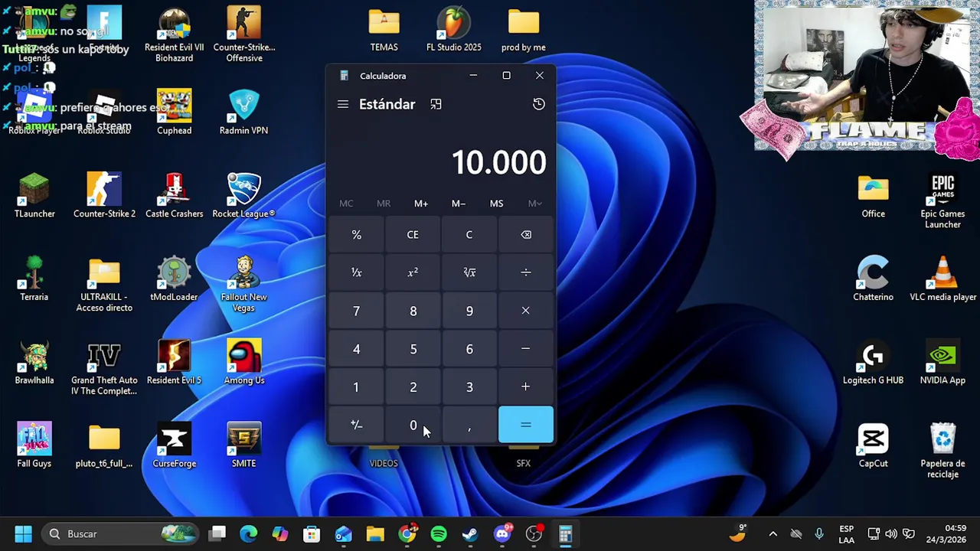
Task: Select the Fall Guys desktop icon
Action: point(34,445)
